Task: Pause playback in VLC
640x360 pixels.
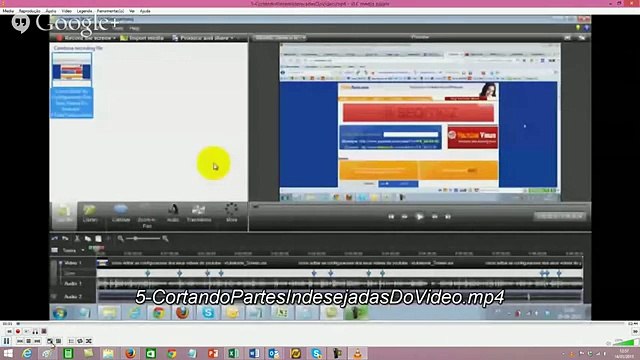Action: (x=7, y=341)
